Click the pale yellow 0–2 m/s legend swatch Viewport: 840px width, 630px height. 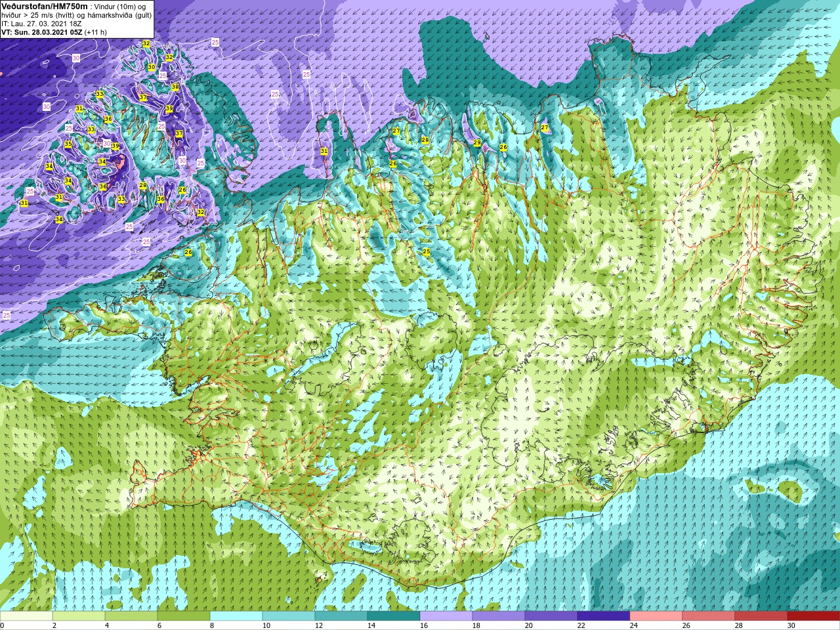[x=26, y=616]
